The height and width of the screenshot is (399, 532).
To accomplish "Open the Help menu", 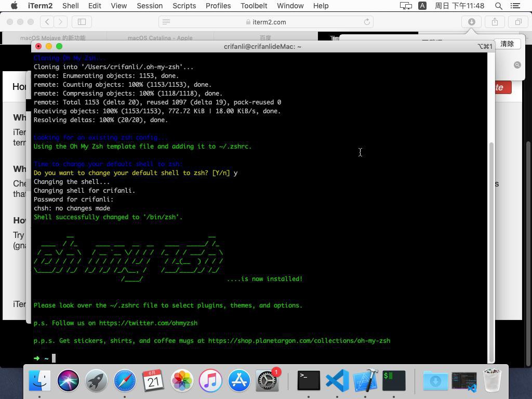I will [321, 6].
